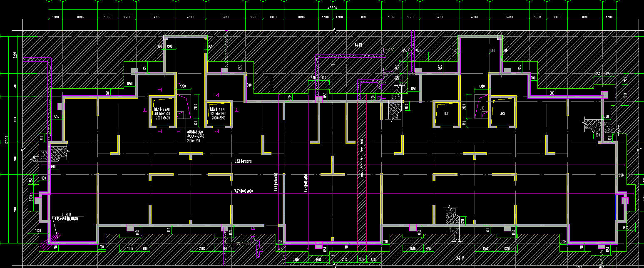Select the 48800 overall dimension text
This screenshot has width=644, height=268.
click(x=332, y=8)
